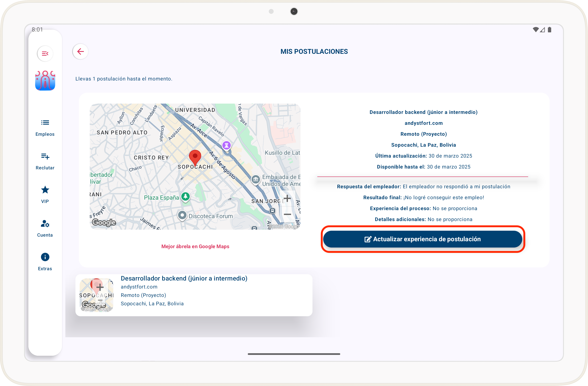Click the app logo in sidebar

tap(45, 81)
